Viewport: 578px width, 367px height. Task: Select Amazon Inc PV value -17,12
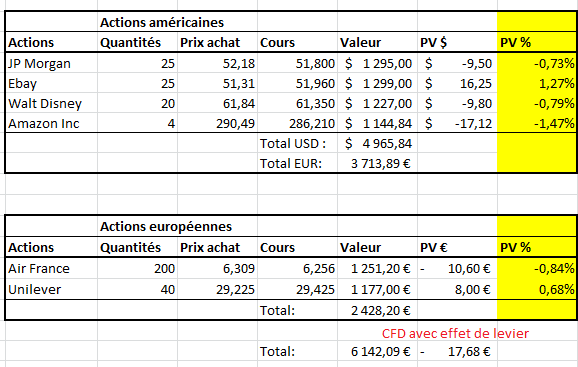coord(457,123)
